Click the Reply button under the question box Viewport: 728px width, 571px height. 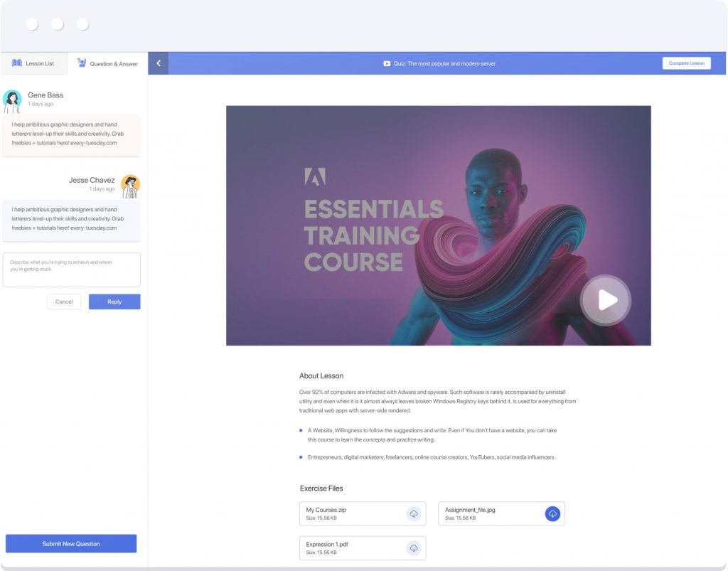[x=114, y=301]
